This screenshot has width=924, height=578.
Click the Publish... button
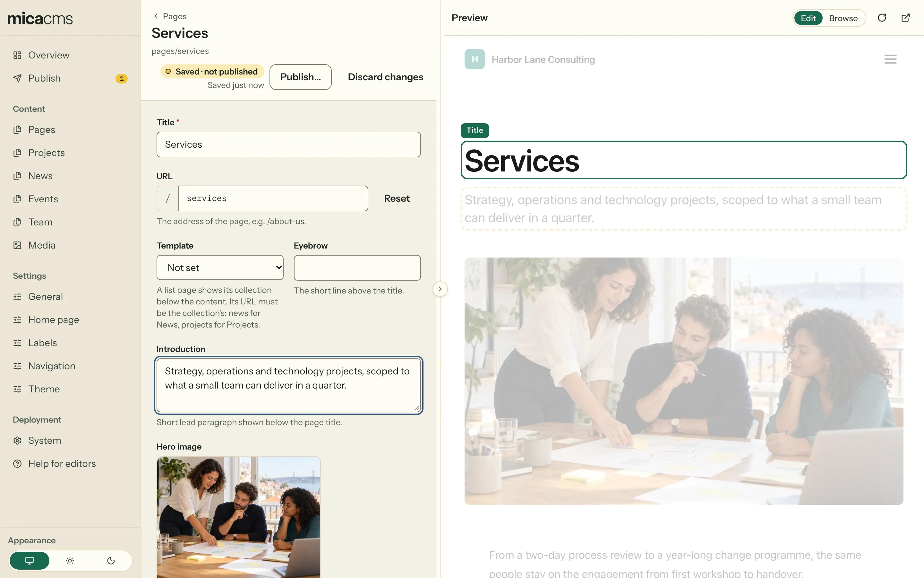coord(301,77)
